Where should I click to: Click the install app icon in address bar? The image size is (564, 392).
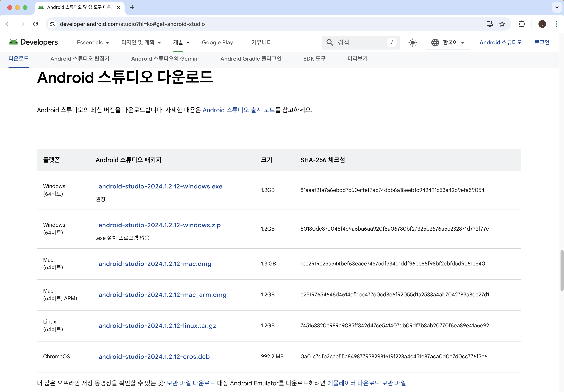(x=489, y=24)
